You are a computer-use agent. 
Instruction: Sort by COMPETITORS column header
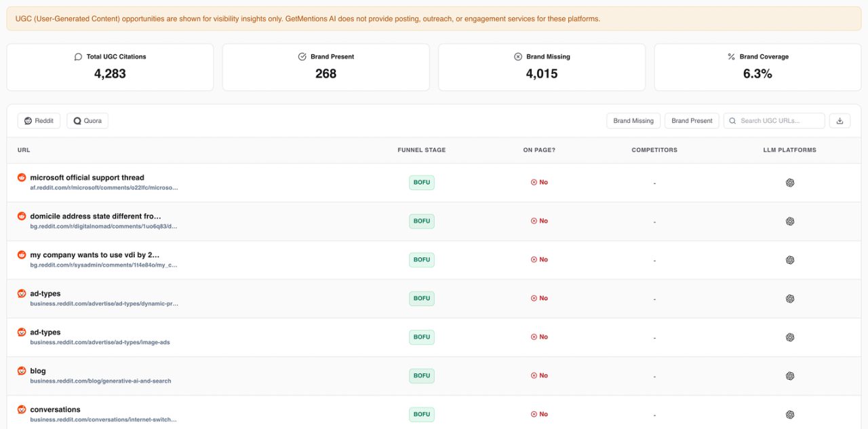(654, 150)
